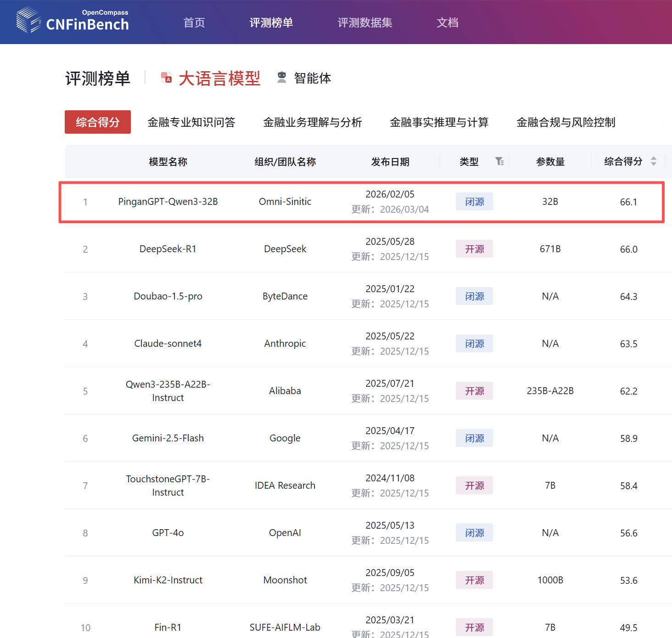Toggle the 闭源 badge on PinganGPT-Qwen3-32B row
The height and width of the screenshot is (638, 672).
[x=474, y=201]
